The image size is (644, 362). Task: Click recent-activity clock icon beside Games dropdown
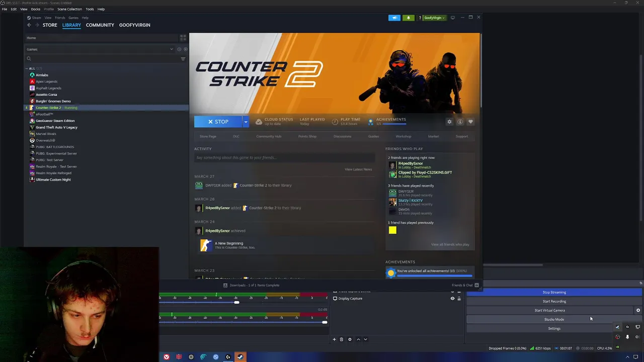tap(180, 49)
